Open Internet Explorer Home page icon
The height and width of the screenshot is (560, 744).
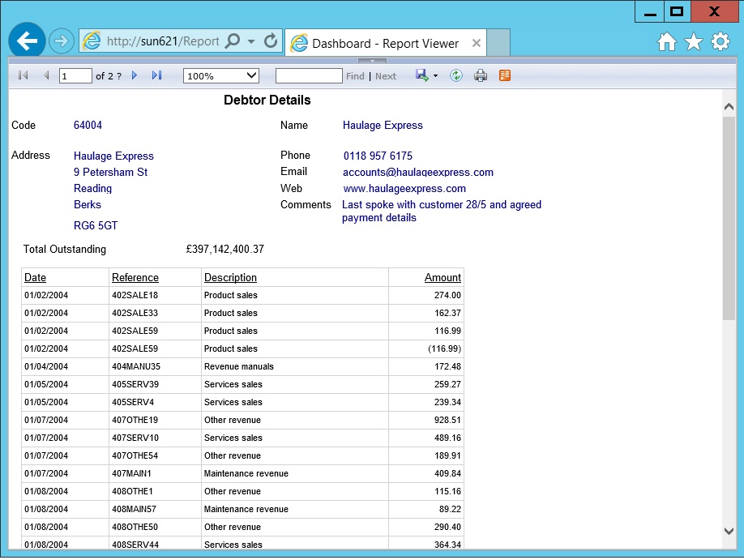[666, 42]
